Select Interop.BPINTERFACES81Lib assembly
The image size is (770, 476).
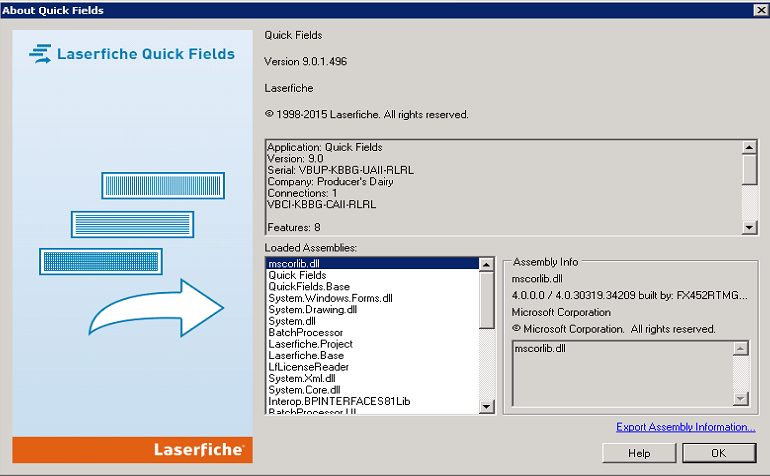point(372,401)
